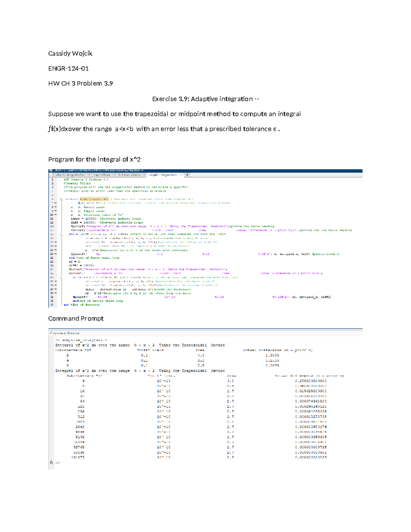Close the active adaptive_integration.m tab
Screen dimensions: 411x532
point(181,175)
